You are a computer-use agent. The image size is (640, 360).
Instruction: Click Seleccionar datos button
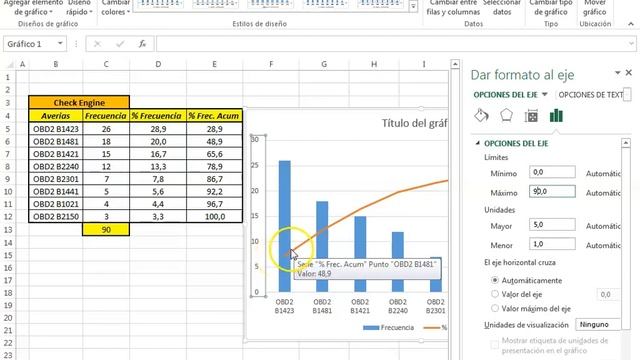502,8
